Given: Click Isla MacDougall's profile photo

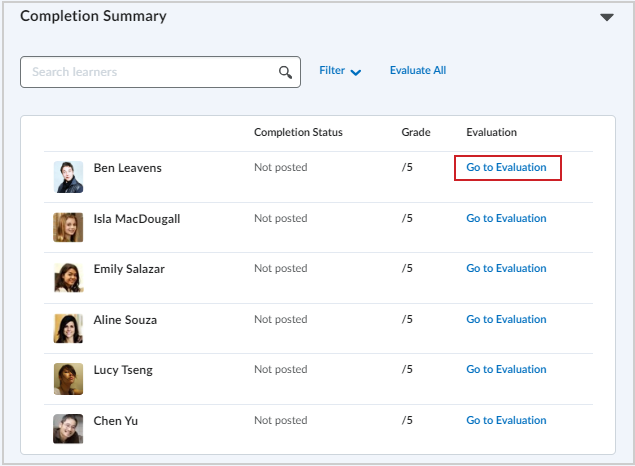Looking at the screenshot, I should pyautogui.click(x=68, y=227).
